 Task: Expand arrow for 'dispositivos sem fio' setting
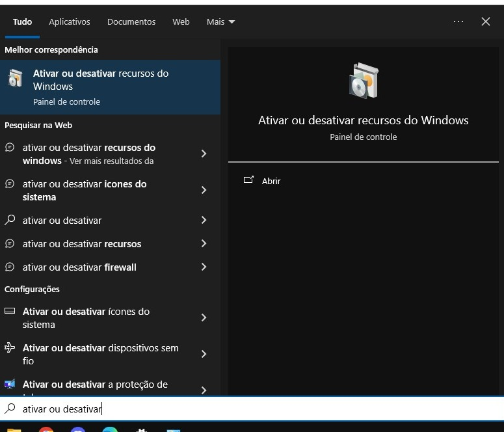point(204,354)
